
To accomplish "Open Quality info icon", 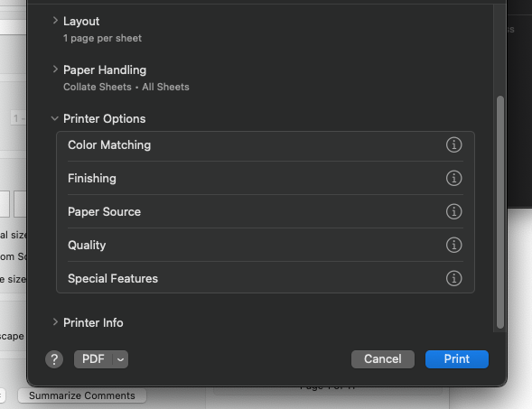I will (x=453, y=245).
